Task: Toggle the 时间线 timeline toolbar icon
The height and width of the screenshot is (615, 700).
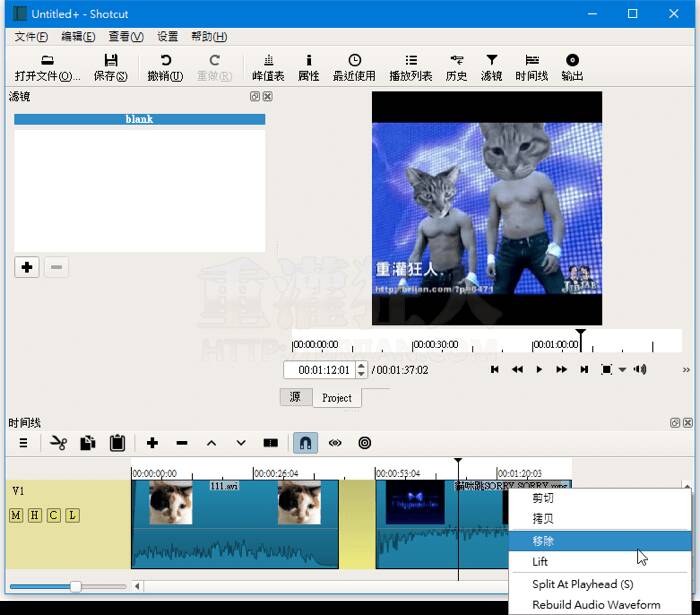Action: pyautogui.click(x=531, y=67)
